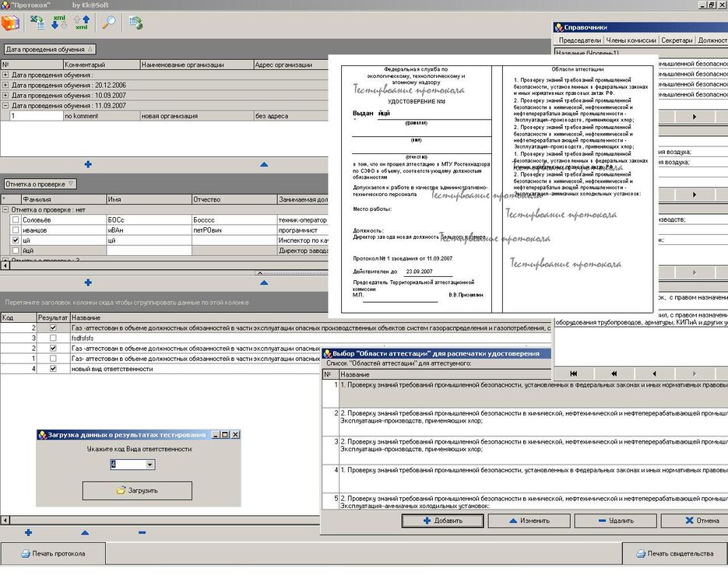This screenshot has width=728, height=582.
Task: Select the 'техник-оператор' cell
Action: [303, 219]
